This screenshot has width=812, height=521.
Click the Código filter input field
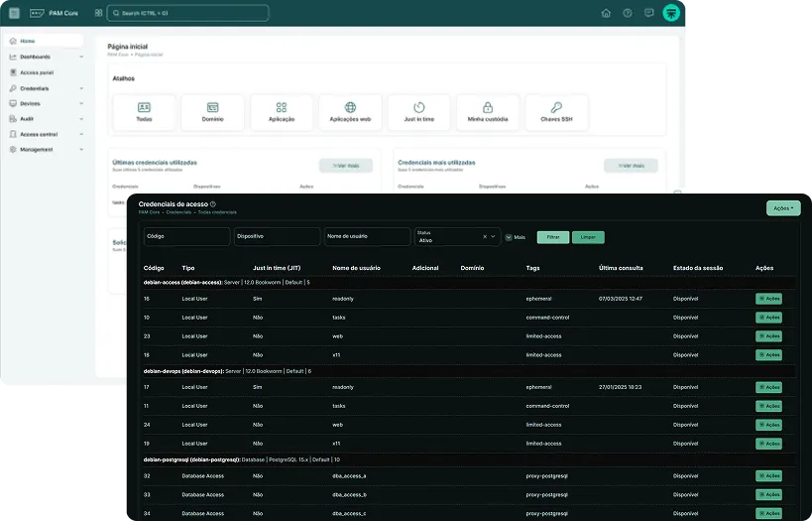[x=187, y=236]
